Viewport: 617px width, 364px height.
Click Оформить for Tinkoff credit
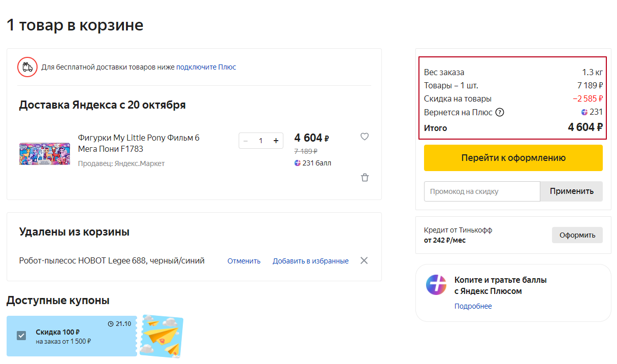(577, 235)
